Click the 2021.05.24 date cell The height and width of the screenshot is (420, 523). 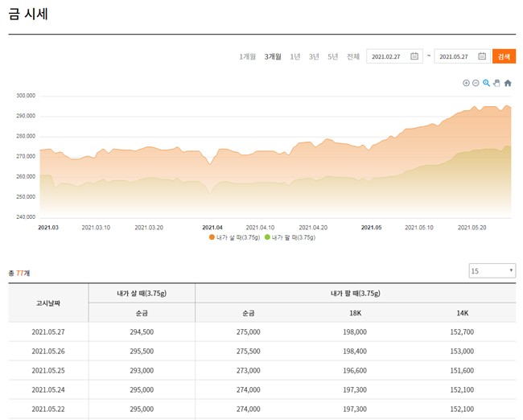(x=48, y=390)
